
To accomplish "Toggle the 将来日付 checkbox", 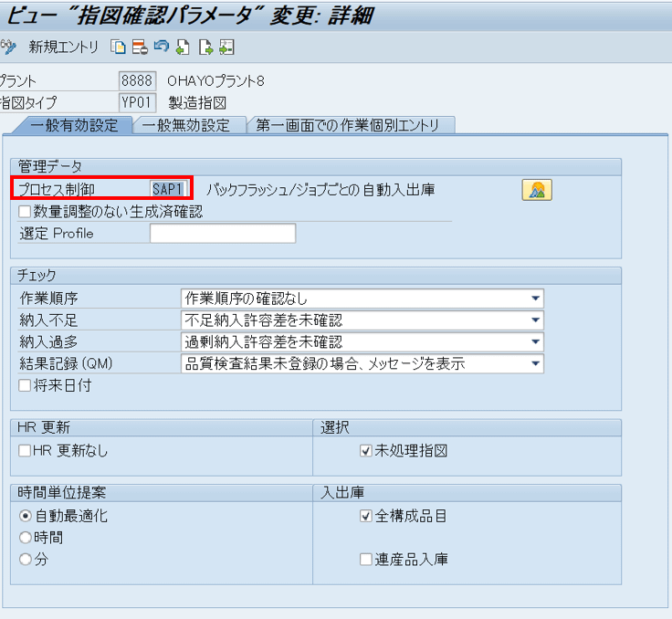I will [25, 385].
